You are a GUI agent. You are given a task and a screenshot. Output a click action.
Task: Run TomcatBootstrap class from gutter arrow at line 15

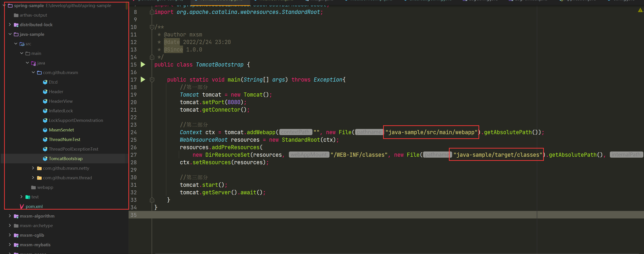click(143, 64)
